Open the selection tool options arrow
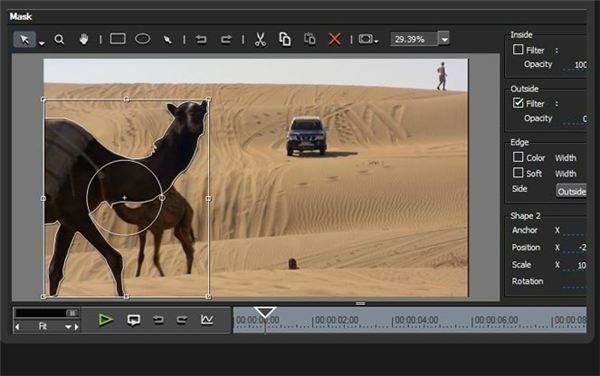Screen dimensions: 600x376 42,43
